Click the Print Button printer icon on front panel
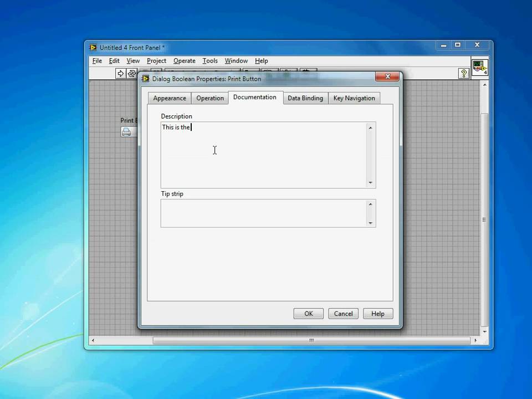 [x=126, y=132]
